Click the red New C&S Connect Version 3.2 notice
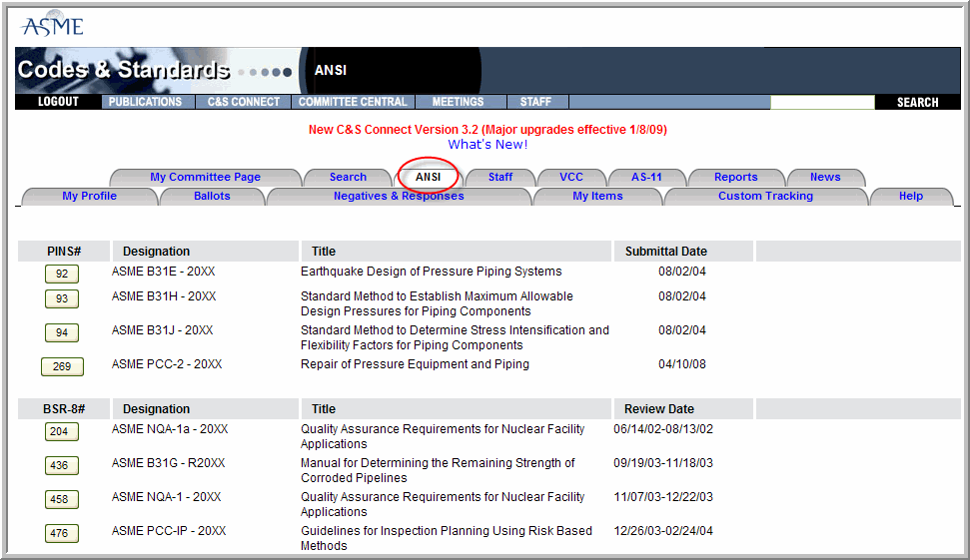970x560 pixels. (487, 130)
